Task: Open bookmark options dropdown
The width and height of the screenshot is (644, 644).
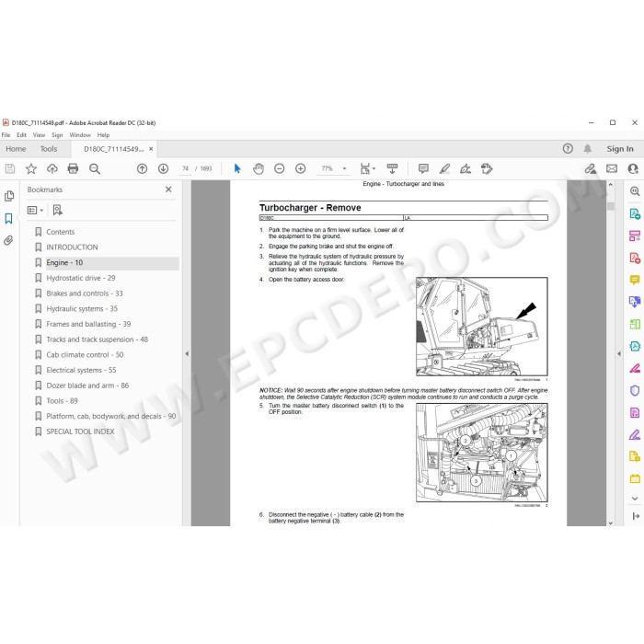Action: [x=35, y=211]
